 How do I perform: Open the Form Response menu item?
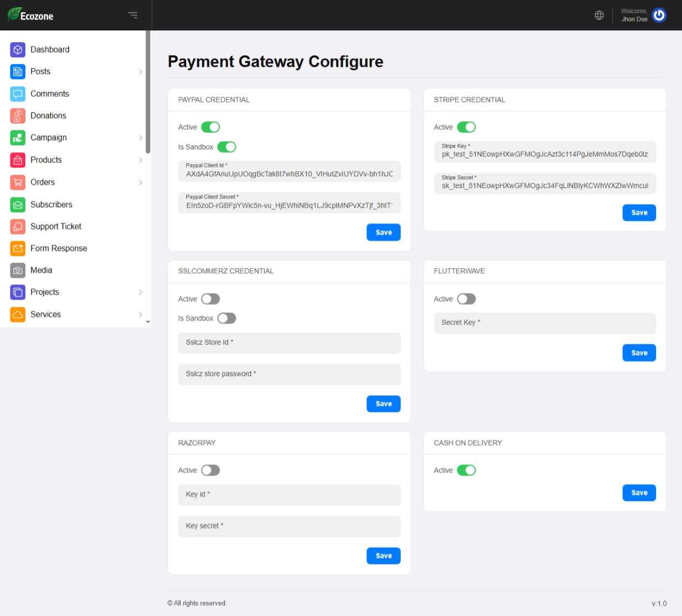tap(59, 248)
